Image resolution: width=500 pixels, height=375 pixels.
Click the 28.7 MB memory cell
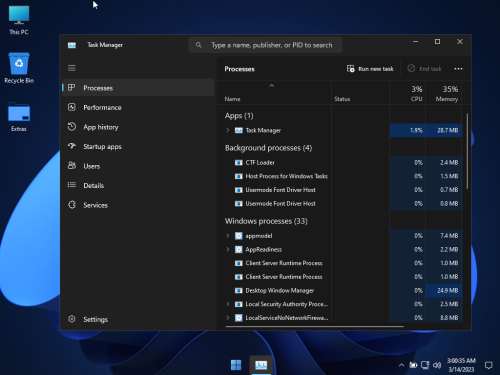click(444, 130)
